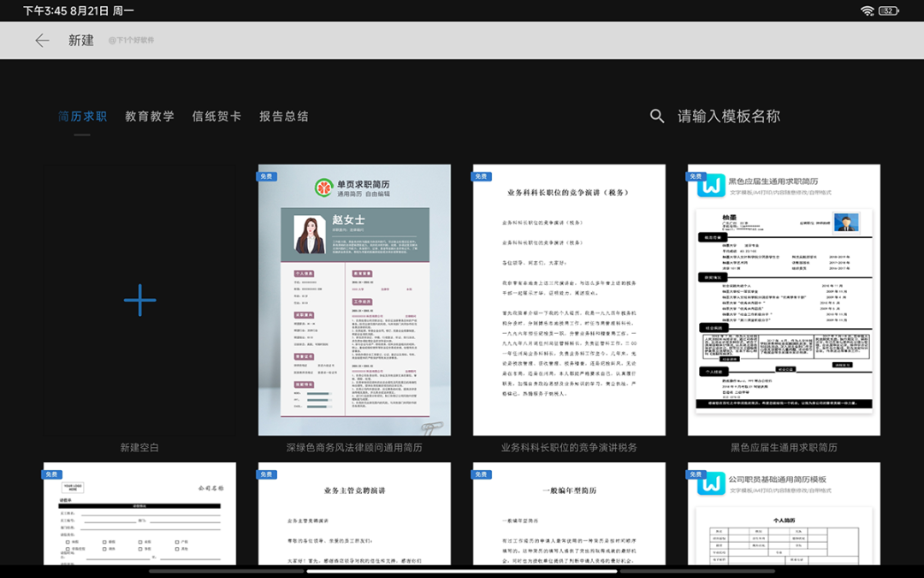Click the Wi-Fi status icon

coord(868,10)
